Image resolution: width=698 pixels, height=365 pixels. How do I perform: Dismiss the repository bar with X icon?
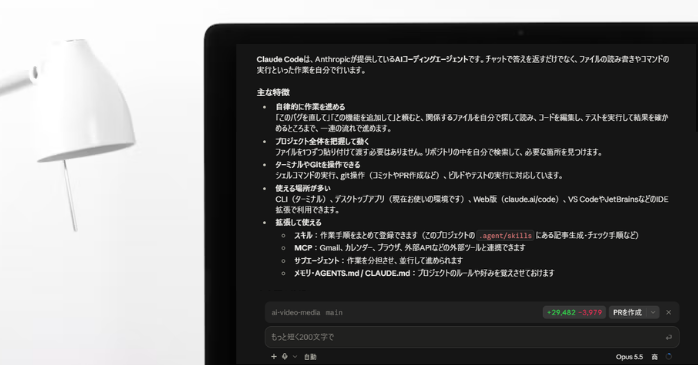coord(669,312)
